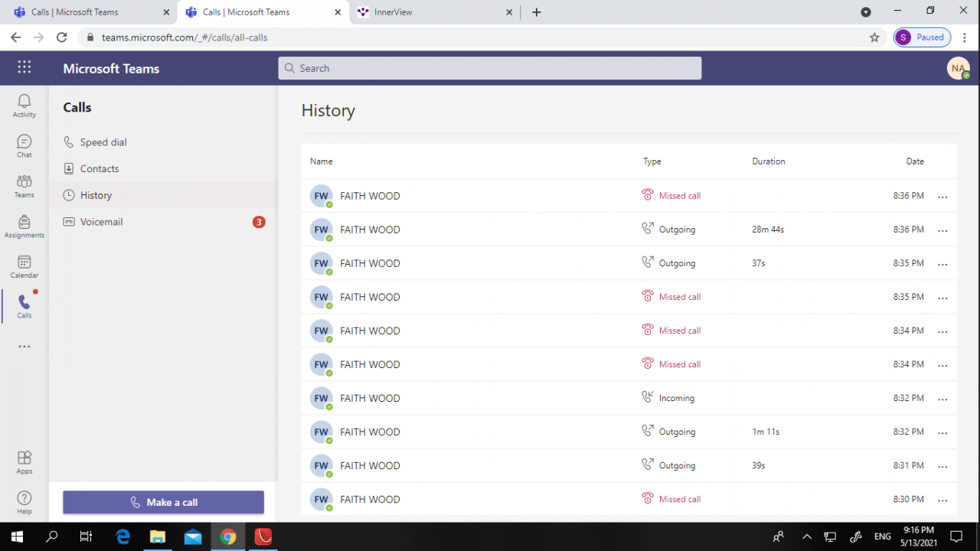Open the NA profile avatar menu
Screen dimensions: 980x551
pos(958,68)
